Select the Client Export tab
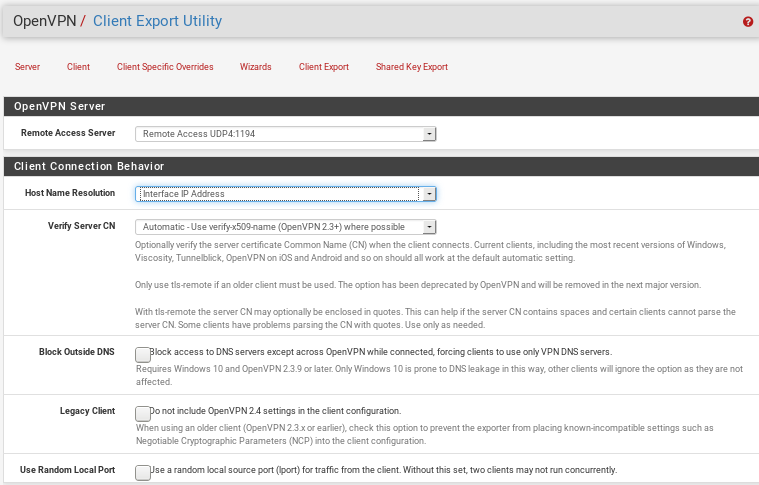 coord(324,67)
